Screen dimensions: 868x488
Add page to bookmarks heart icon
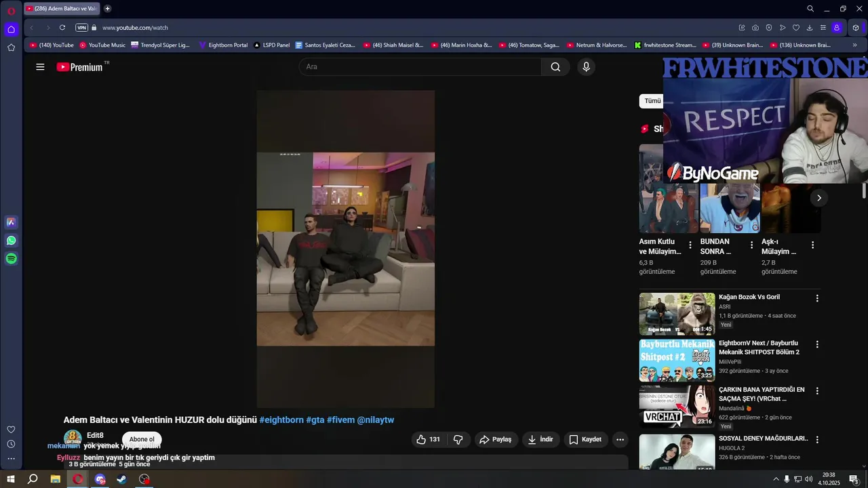(796, 28)
